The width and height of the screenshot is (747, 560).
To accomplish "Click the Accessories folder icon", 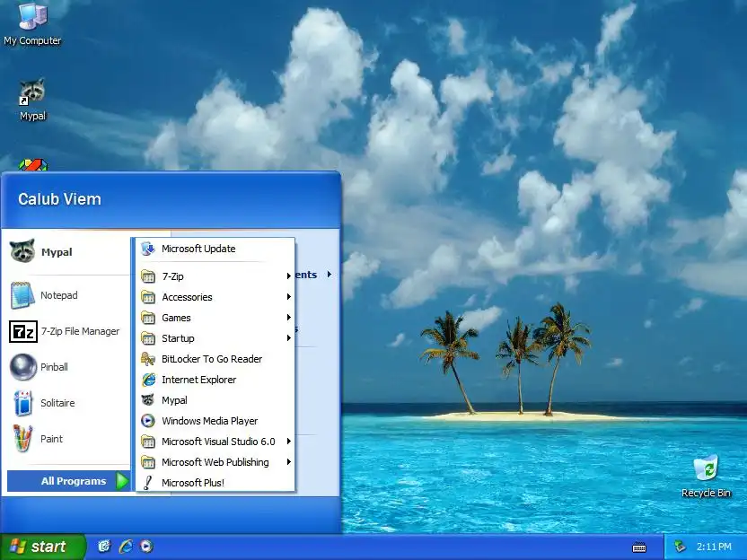I will coord(148,297).
